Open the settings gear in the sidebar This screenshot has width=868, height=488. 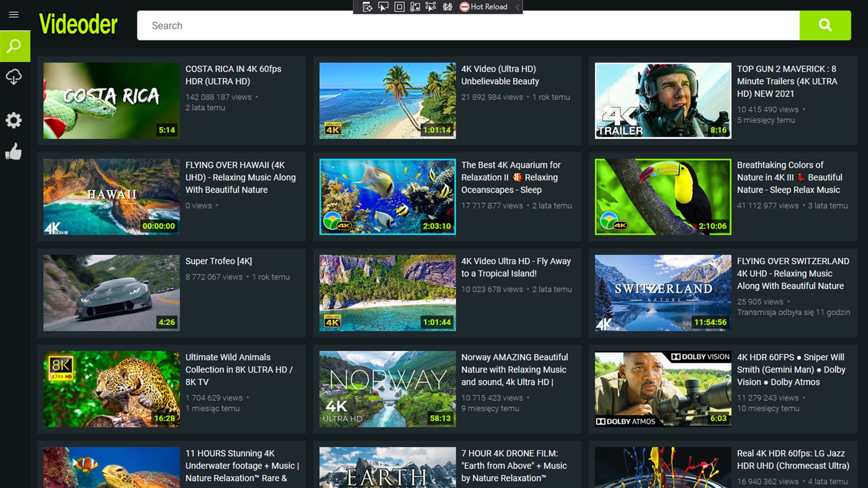(x=14, y=120)
